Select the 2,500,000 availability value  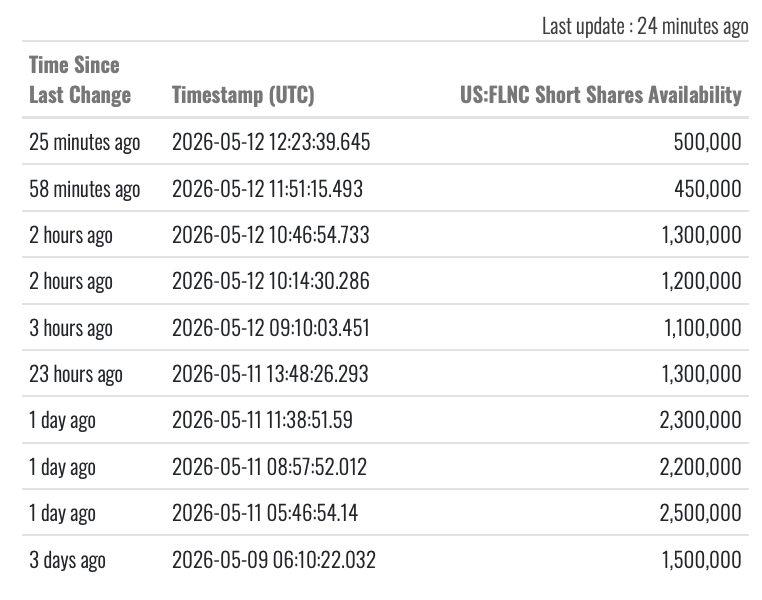[700, 513]
